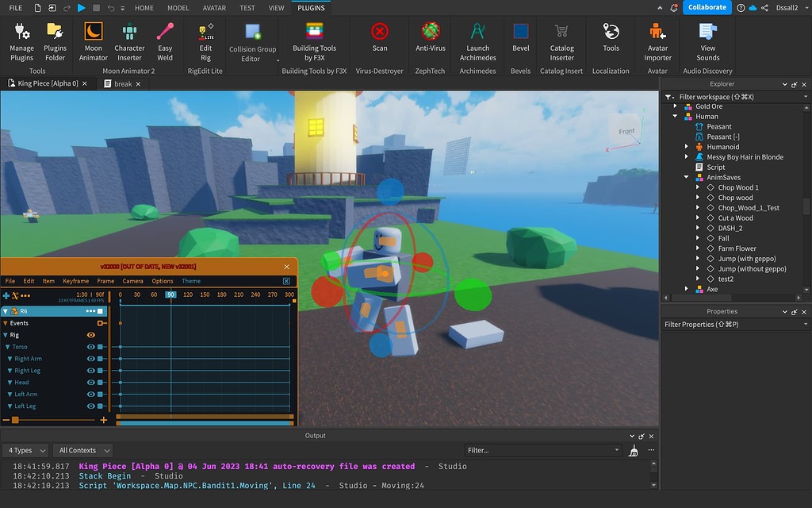Switch to the break script tab
812x508 pixels.
click(124, 83)
